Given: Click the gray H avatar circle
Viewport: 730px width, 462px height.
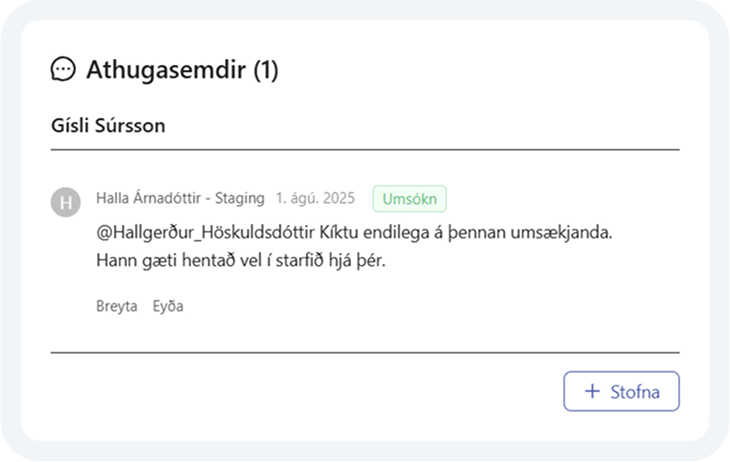Looking at the screenshot, I should tap(66, 202).
